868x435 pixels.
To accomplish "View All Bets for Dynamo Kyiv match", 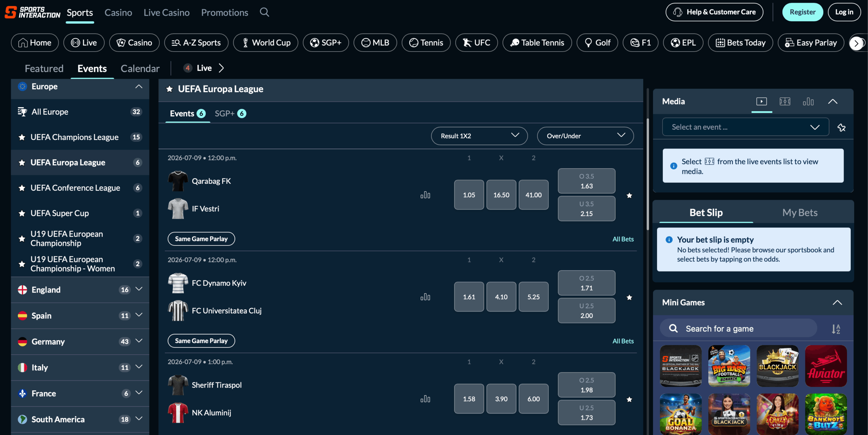I will pos(623,341).
